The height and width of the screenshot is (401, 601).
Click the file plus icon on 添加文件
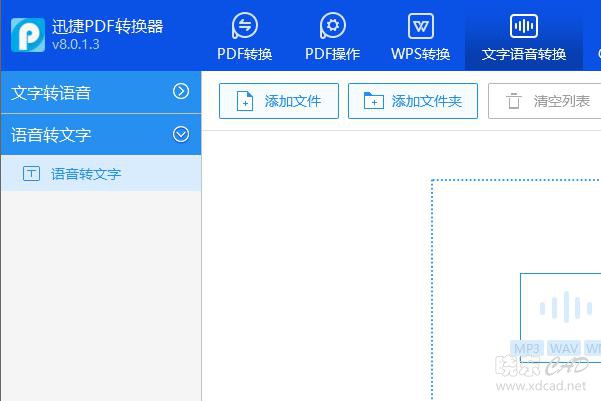pos(245,101)
